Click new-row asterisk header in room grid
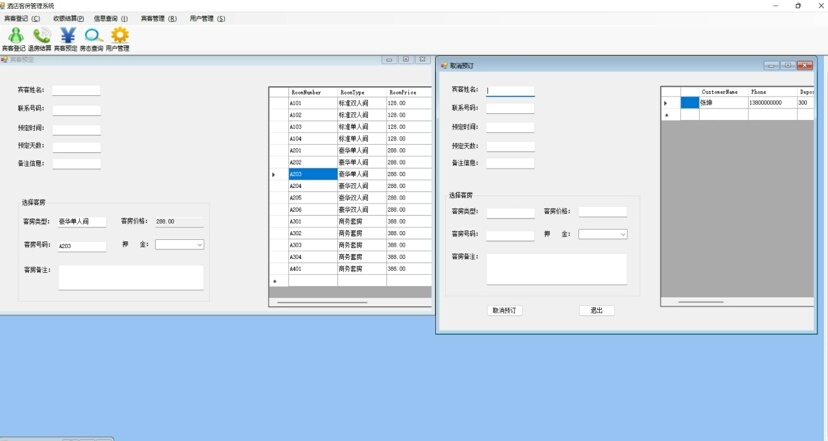This screenshot has height=441, width=828. click(279, 281)
